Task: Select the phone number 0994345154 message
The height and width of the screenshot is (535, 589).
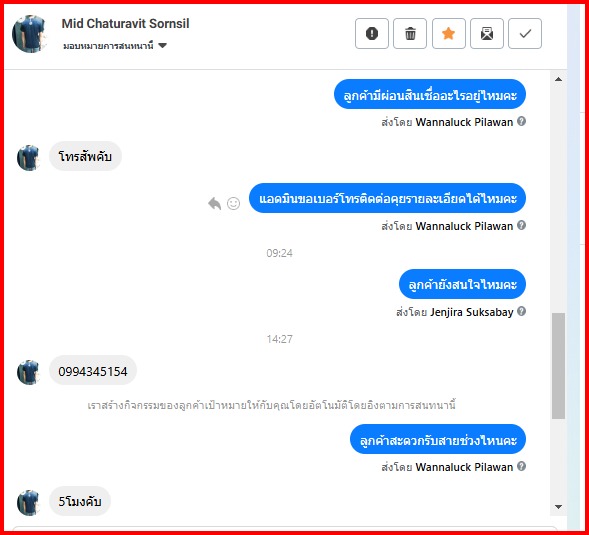Action: (x=93, y=371)
